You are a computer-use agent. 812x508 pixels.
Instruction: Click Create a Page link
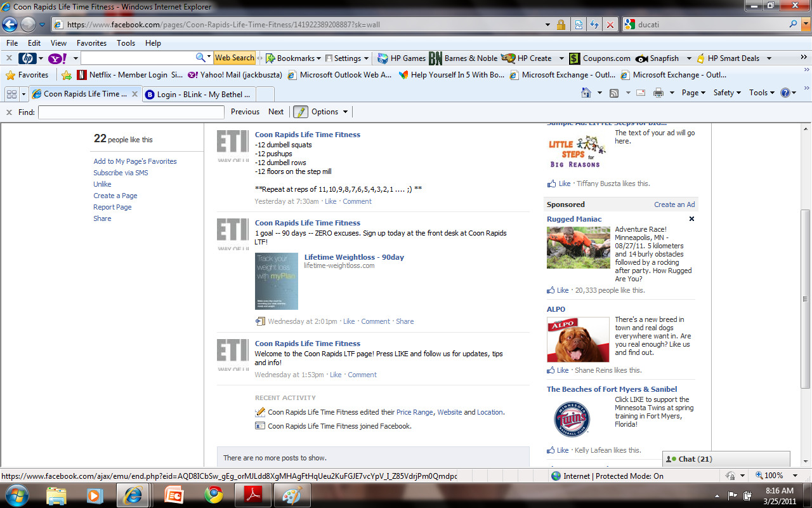click(x=115, y=196)
